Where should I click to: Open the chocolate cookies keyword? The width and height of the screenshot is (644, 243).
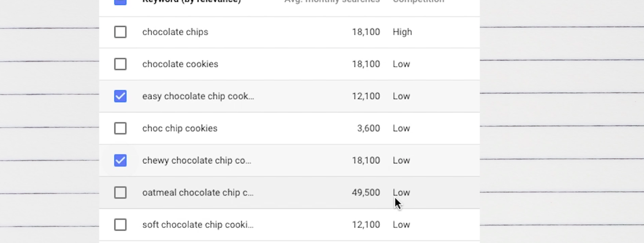(180, 64)
